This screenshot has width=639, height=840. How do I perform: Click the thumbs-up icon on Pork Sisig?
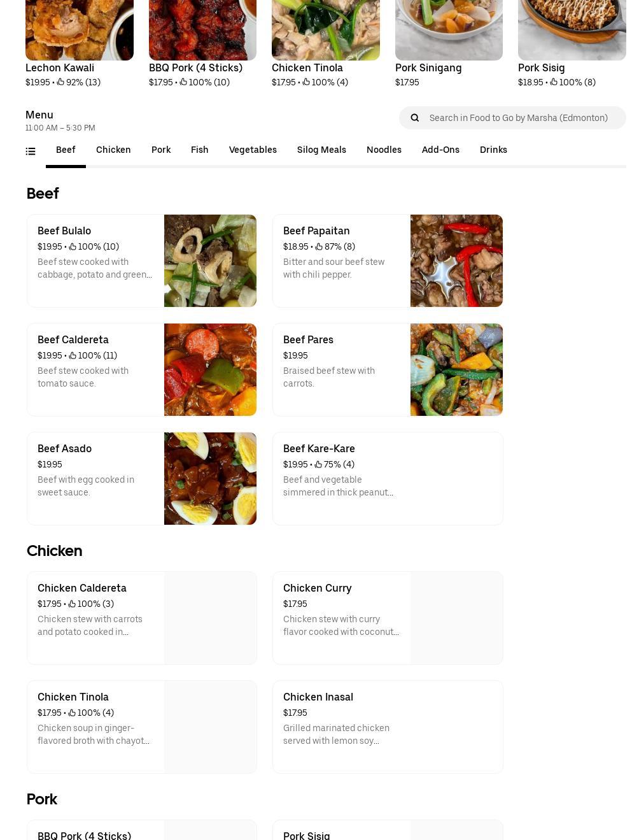(553, 82)
